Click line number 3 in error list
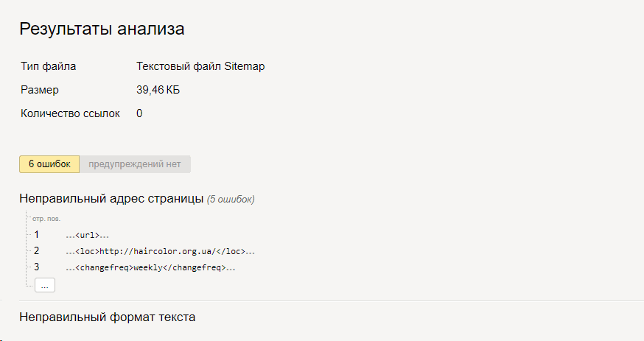 pyautogui.click(x=37, y=267)
